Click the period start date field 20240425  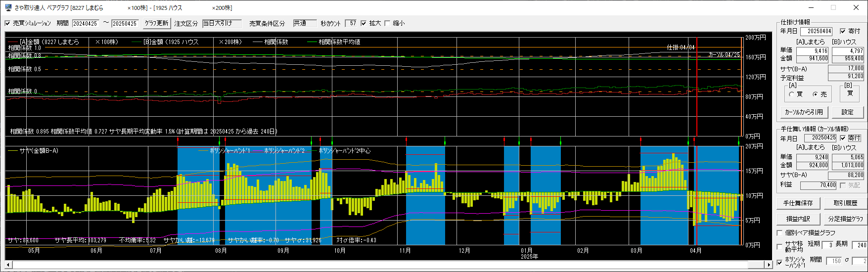tap(86, 23)
